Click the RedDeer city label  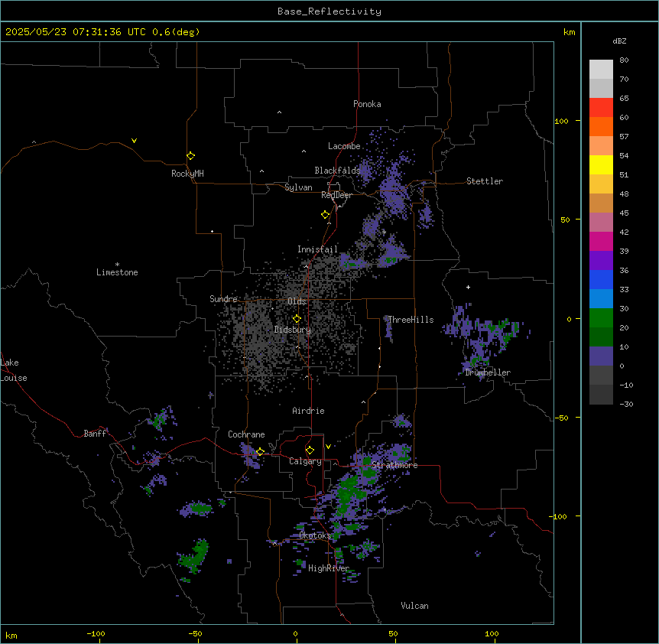tap(336, 195)
